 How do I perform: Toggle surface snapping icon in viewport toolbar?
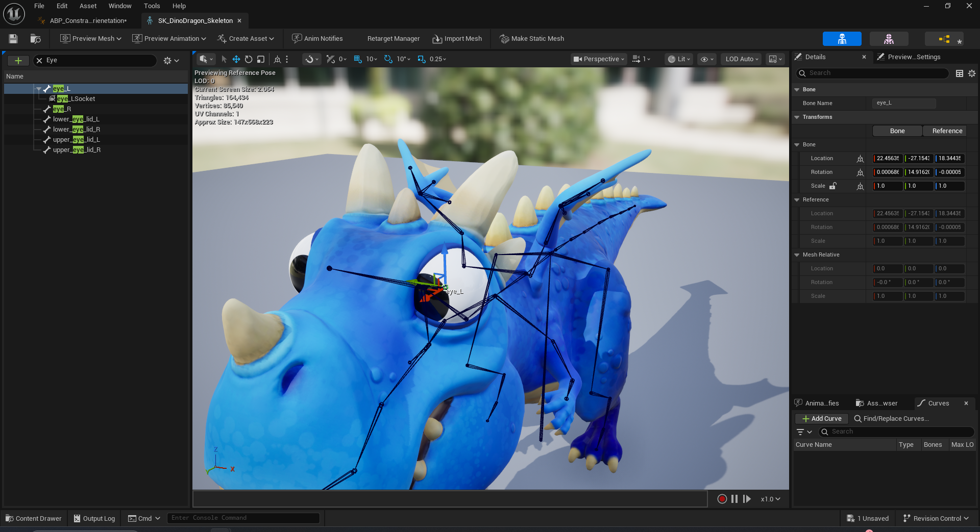point(330,59)
